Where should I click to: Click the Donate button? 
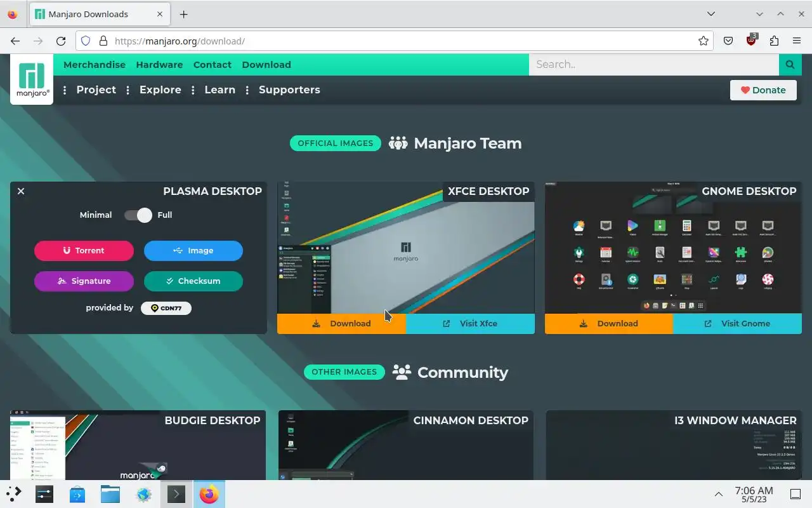(x=763, y=90)
